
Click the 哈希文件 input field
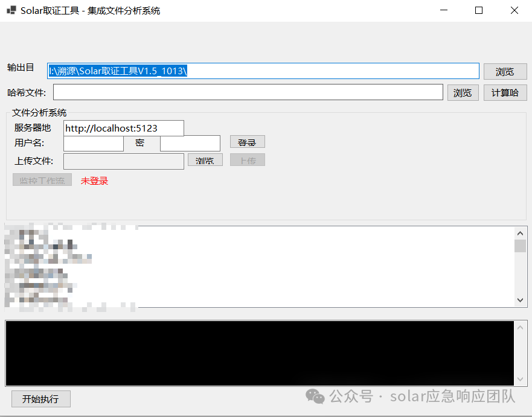248,92
